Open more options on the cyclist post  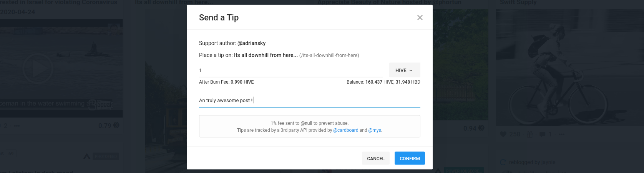(x=562, y=134)
